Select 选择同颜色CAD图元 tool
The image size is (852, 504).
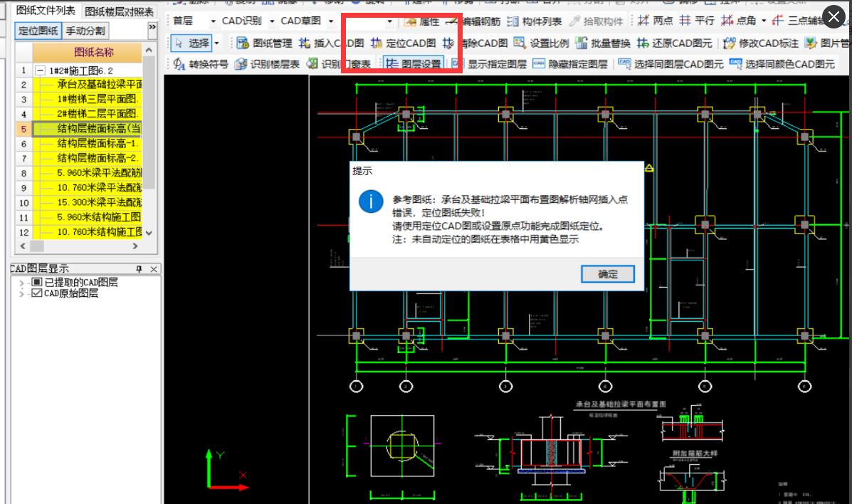pos(782,64)
